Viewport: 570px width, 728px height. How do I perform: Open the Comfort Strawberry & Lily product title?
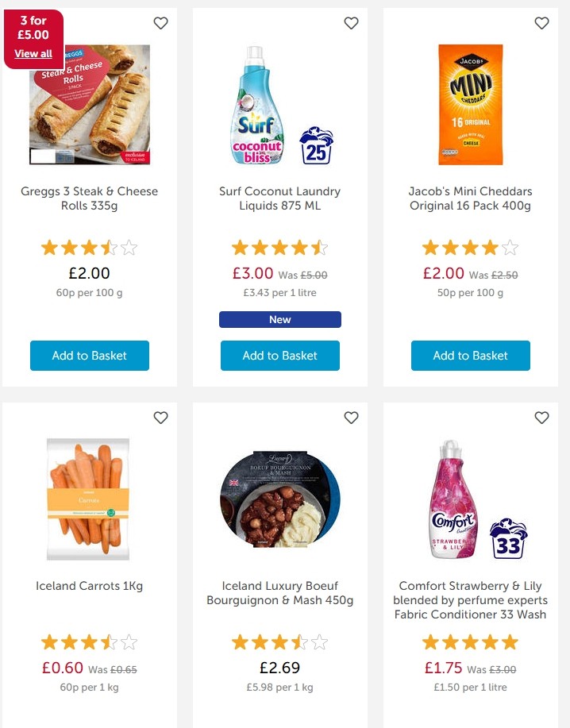coord(470,601)
